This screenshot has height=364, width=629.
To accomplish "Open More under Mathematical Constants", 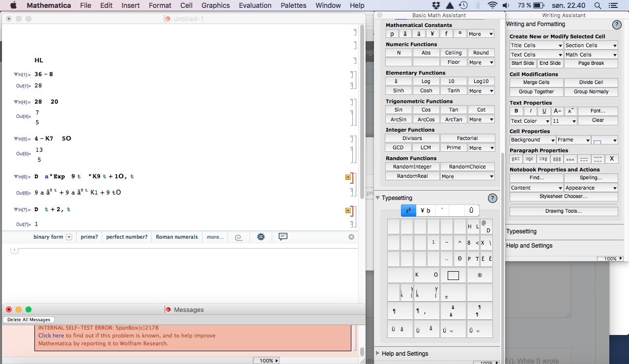I will click(x=481, y=34).
